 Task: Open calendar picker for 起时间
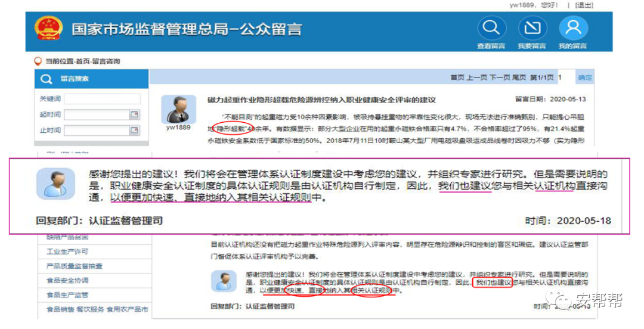(x=135, y=114)
